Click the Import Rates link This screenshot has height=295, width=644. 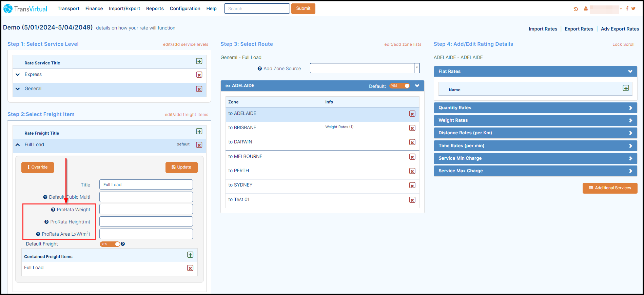tap(543, 29)
